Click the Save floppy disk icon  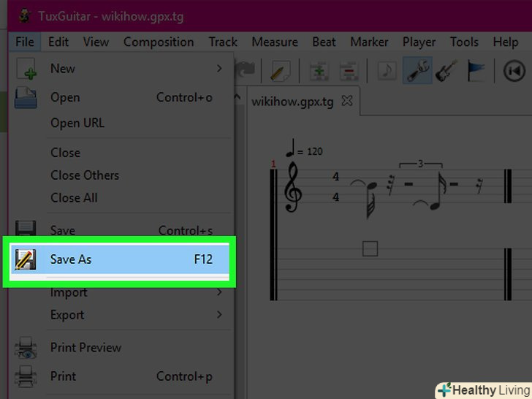coord(26,228)
